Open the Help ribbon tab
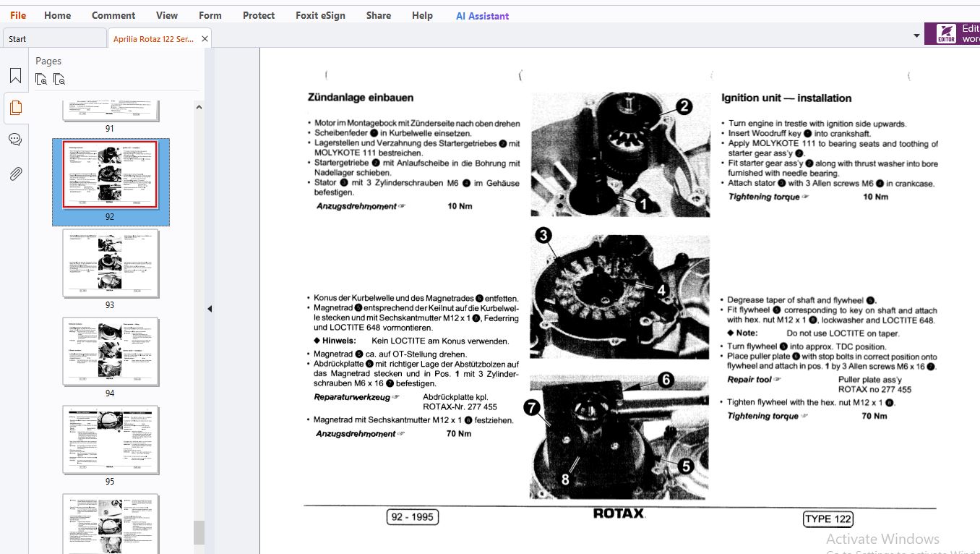The width and height of the screenshot is (980, 554). tap(423, 15)
